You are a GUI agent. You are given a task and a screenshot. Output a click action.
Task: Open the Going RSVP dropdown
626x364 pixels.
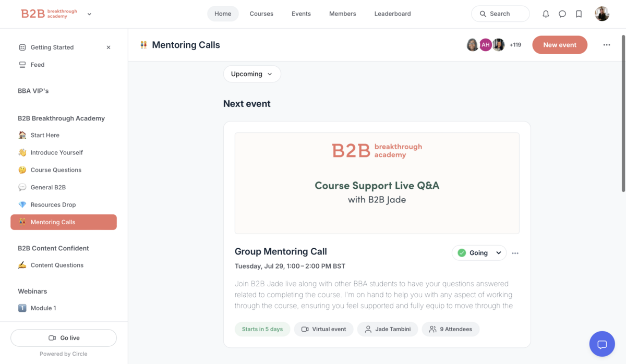(x=479, y=253)
